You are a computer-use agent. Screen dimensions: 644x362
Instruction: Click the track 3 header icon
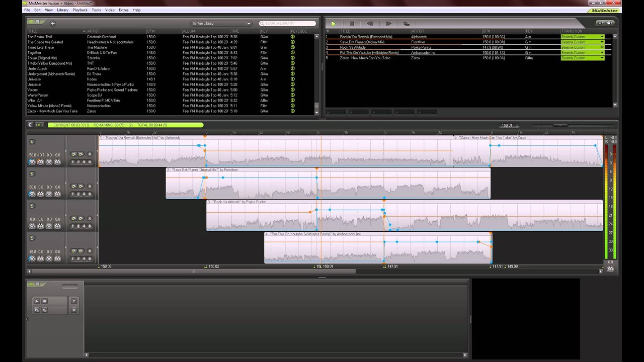pyautogui.click(x=32, y=206)
